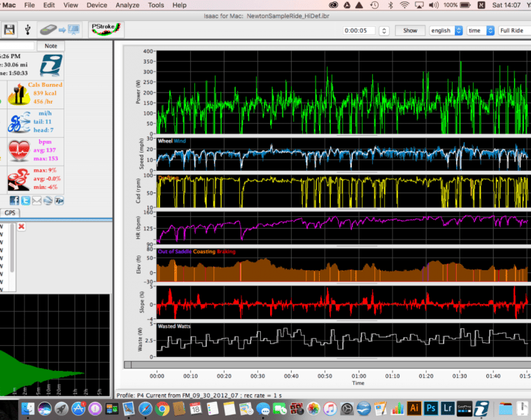This screenshot has width=531, height=420.
Task: Open the english units dropdown
Action: 446,31
